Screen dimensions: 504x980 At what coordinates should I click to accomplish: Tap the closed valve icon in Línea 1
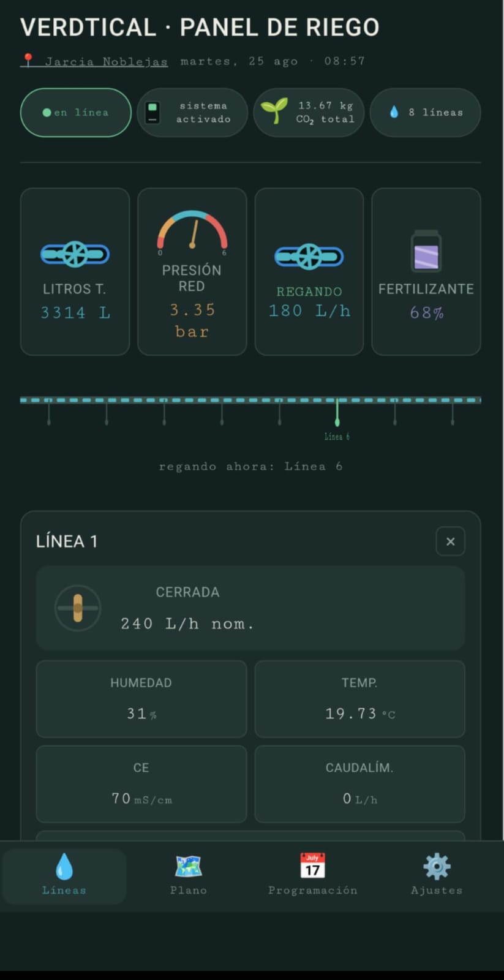[x=78, y=608]
